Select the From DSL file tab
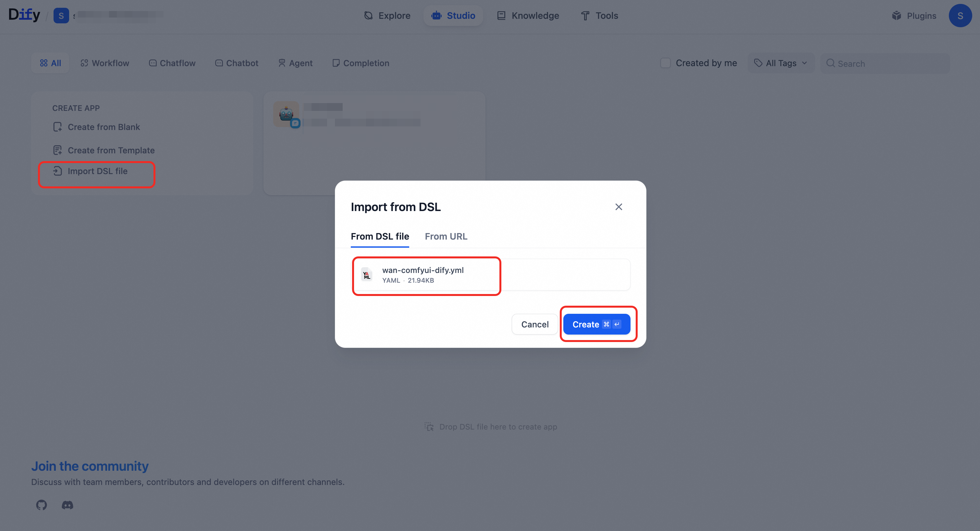 (x=380, y=236)
